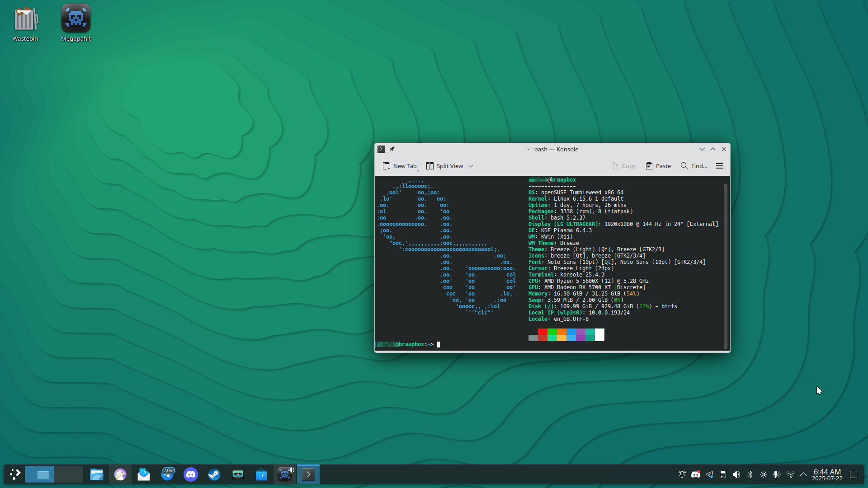Click the 'Locale: en_GB.UTF-8' line
The height and width of the screenshot is (488, 868).
point(558,319)
